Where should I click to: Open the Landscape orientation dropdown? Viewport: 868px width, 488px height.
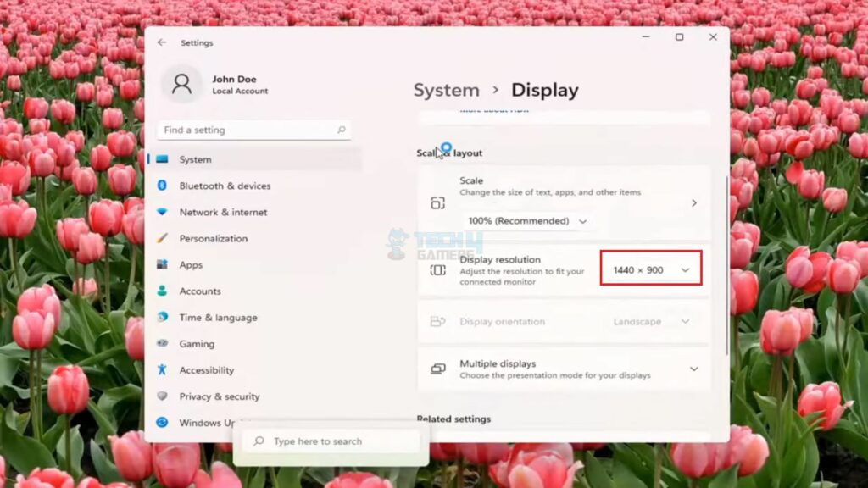click(x=651, y=322)
